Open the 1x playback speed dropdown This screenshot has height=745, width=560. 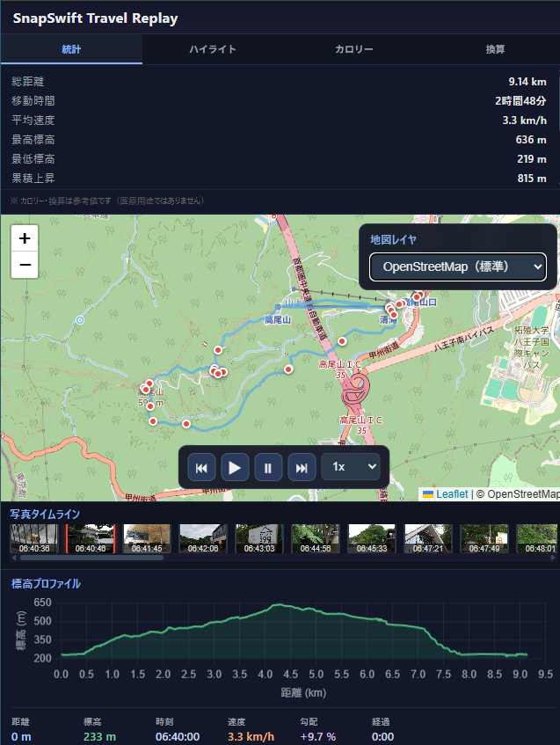pyautogui.click(x=351, y=466)
